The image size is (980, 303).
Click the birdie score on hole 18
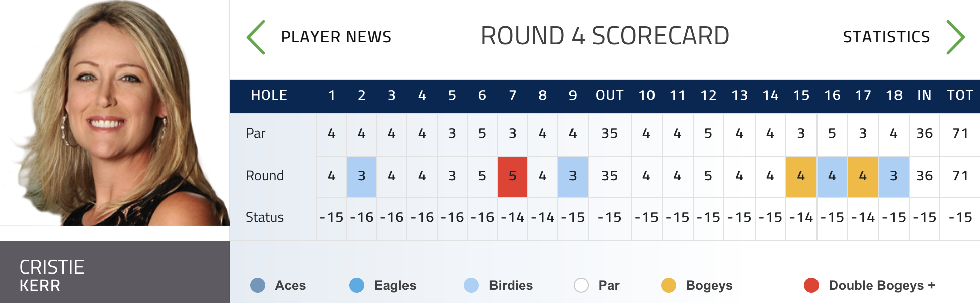point(894,176)
